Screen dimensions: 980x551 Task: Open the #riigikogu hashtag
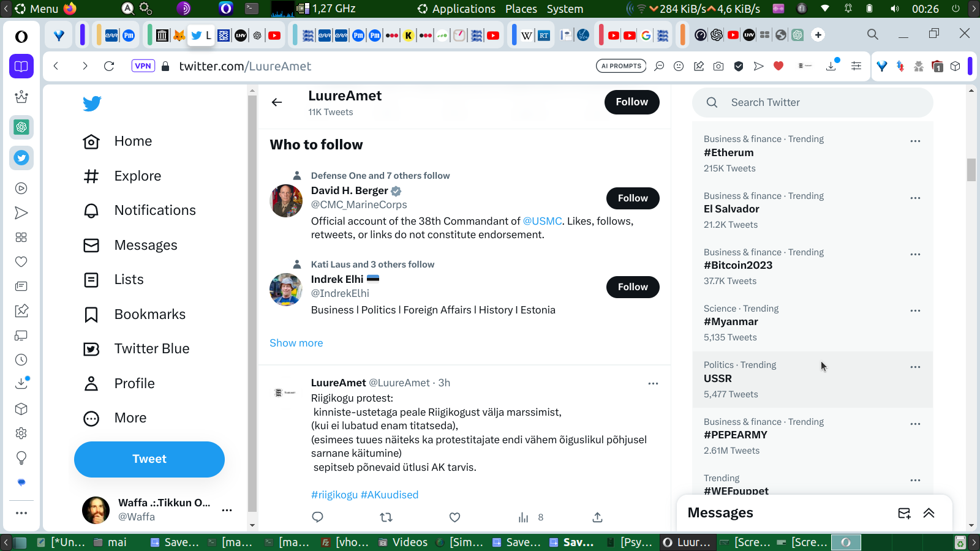coord(334,495)
